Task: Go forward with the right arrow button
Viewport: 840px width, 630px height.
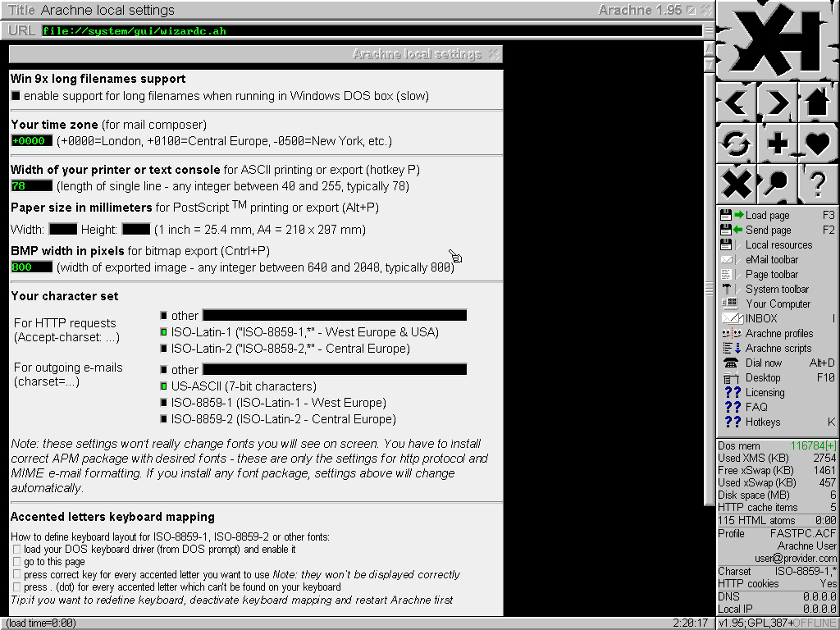Action: [x=777, y=102]
